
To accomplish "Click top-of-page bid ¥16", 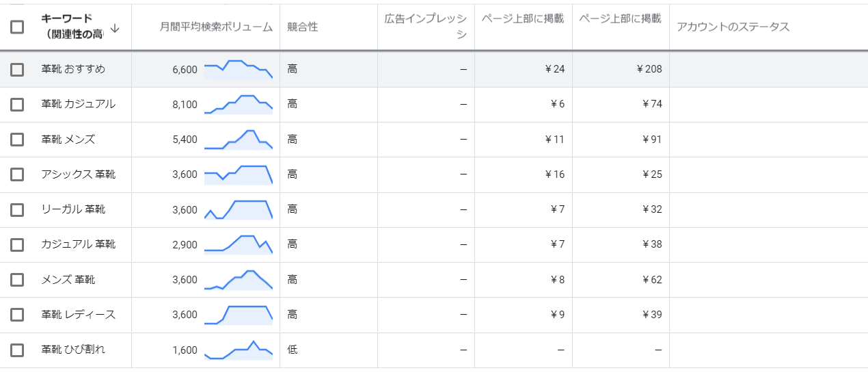I will click(555, 174).
